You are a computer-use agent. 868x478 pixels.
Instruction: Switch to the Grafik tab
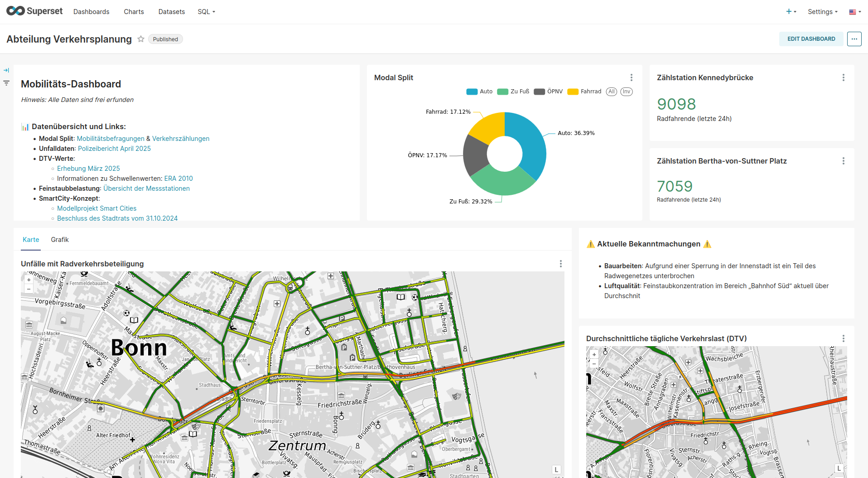pos(60,240)
